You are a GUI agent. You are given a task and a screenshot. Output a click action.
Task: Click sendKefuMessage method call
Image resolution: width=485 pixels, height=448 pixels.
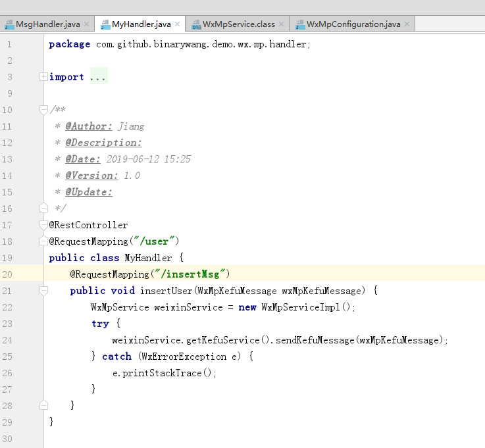tap(315, 340)
